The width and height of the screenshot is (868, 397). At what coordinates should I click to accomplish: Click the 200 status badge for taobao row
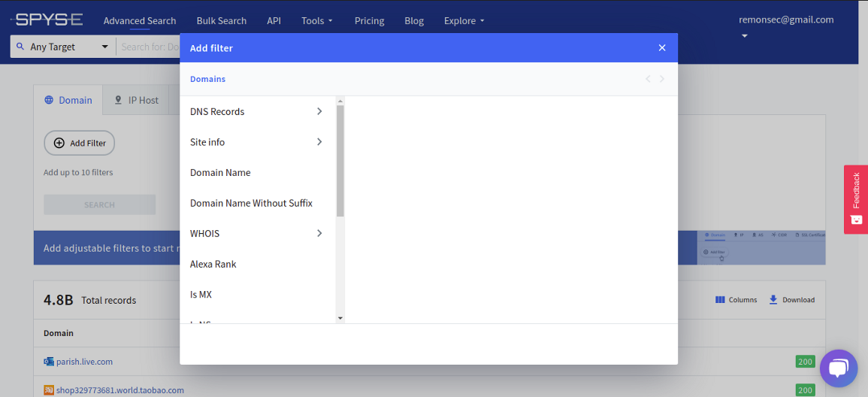806,389
